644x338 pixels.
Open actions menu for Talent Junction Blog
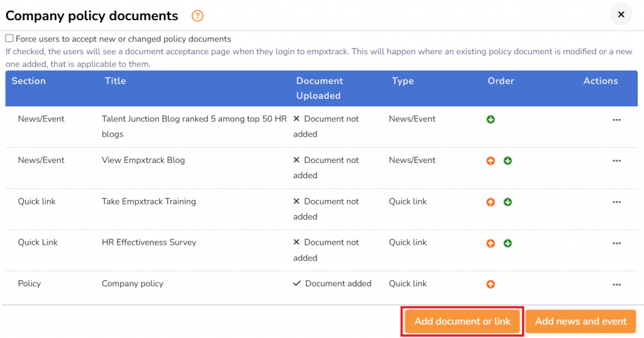point(616,120)
